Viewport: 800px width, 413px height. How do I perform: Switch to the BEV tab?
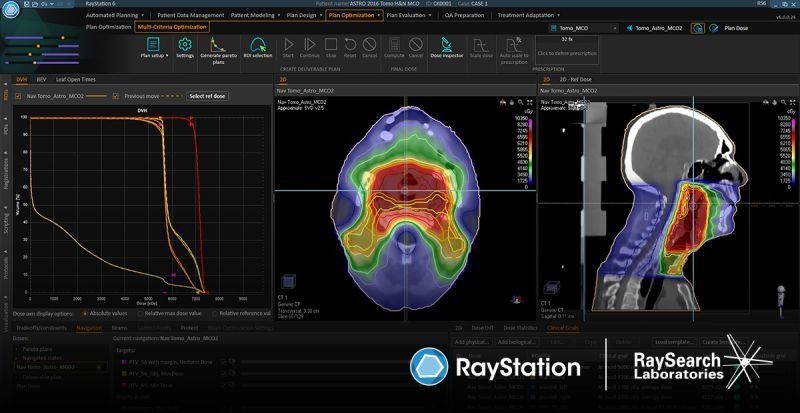[x=41, y=78]
